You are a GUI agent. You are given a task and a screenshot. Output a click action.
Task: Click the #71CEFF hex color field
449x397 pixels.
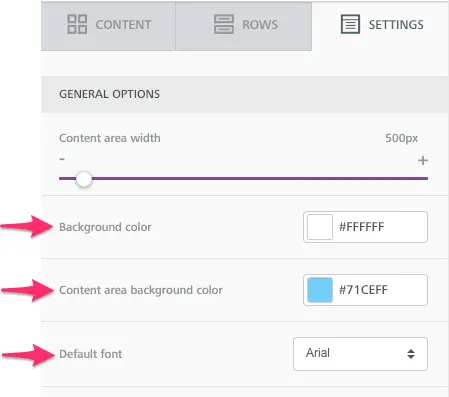[x=363, y=290]
